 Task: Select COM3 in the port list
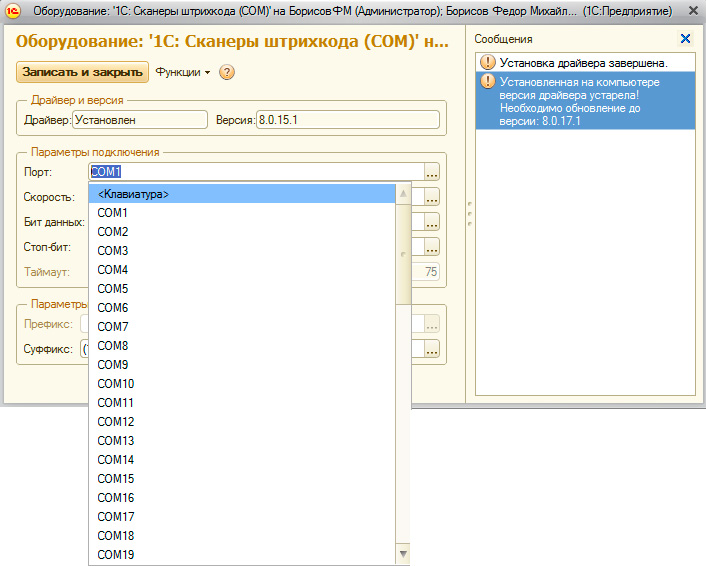coord(242,251)
